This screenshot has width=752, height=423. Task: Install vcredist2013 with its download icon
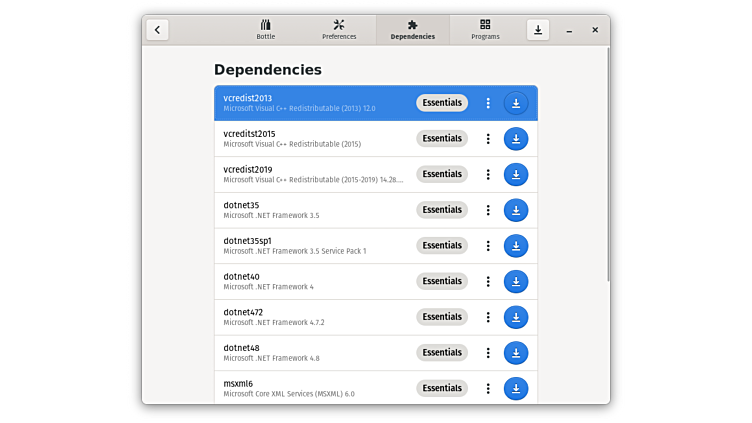(x=516, y=103)
